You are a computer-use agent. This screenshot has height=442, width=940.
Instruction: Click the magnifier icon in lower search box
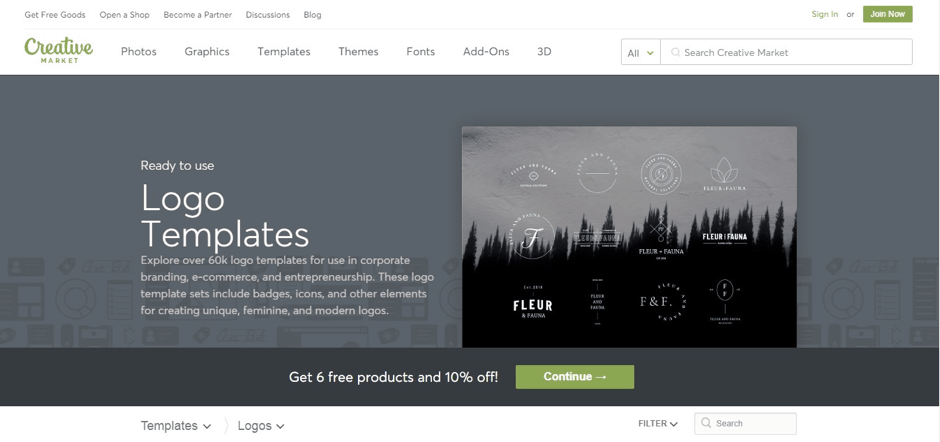click(x=706, y=423)
